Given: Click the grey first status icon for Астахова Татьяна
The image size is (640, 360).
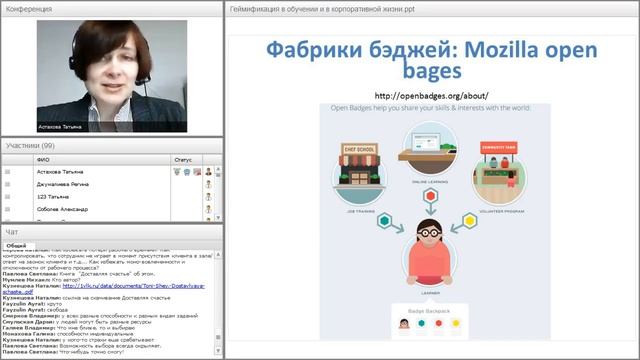Looking at the screenshot, I should pyautogui.click(x=177, y=172).
